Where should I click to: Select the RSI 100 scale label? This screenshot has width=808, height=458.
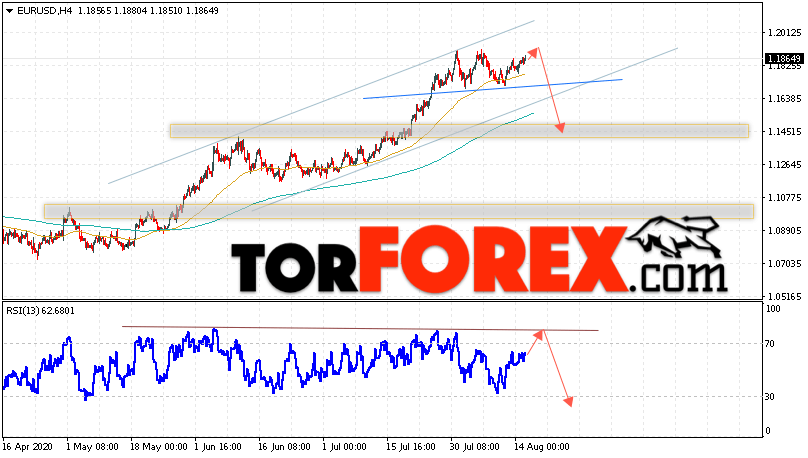[x=773, y=309]
